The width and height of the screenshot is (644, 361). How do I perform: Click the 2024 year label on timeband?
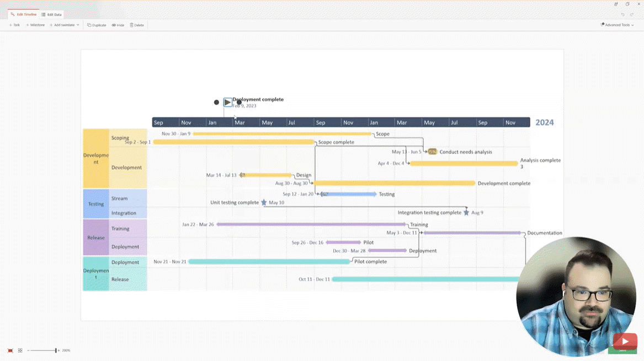(x=545, y=122)
